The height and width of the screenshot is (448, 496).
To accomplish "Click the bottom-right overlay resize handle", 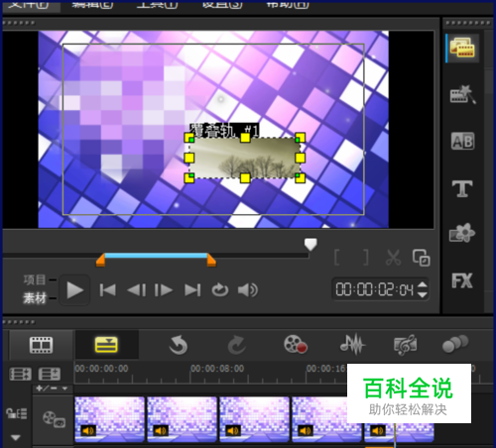I will tap(300, 178).
